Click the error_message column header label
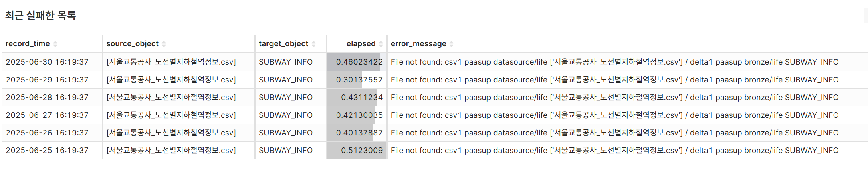Screen dimensions: 868x180 tap(418, 43)
